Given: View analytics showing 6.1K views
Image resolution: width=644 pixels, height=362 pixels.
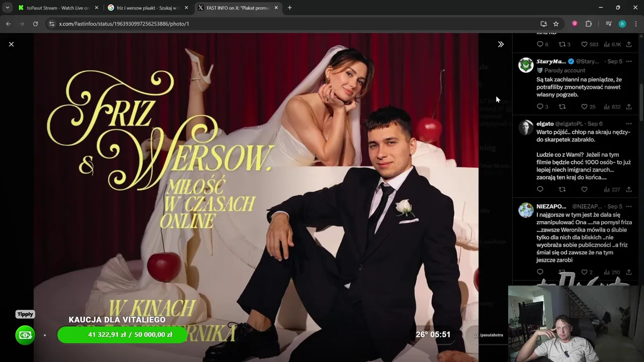Looking at the screenshot, I should pos(612,44).
